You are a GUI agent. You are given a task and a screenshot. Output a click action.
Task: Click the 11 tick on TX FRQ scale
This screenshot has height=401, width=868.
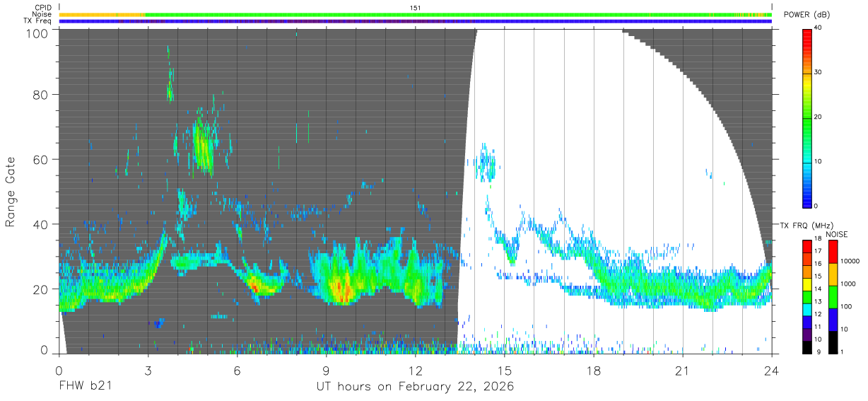tap(817, 327)
